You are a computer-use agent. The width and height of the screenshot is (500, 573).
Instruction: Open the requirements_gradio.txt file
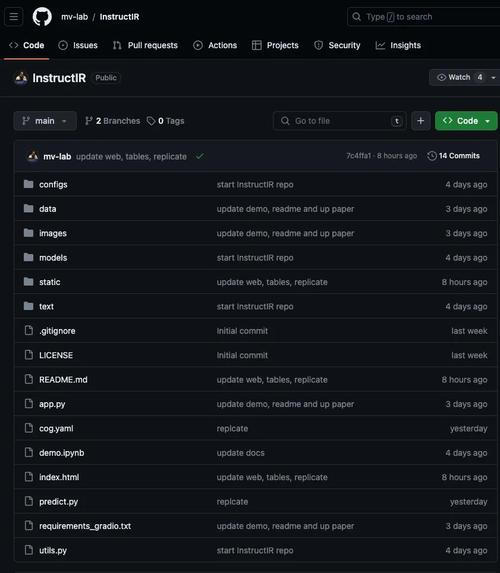(85, 526)
